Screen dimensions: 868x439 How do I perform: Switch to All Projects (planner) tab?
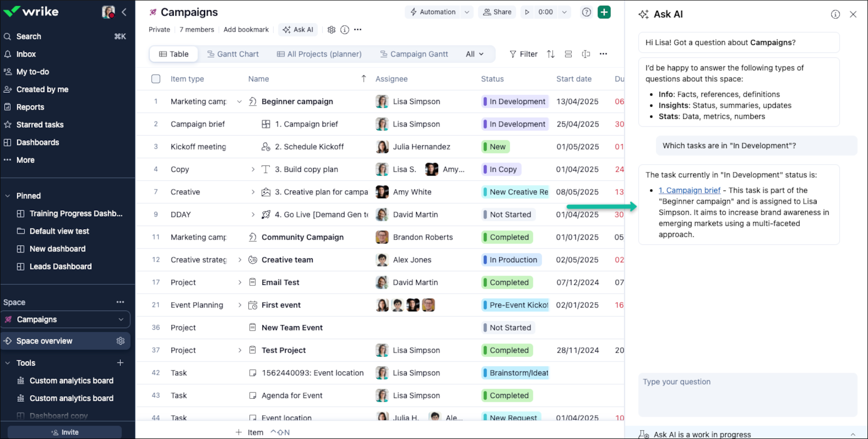click(x=319, y=54)
